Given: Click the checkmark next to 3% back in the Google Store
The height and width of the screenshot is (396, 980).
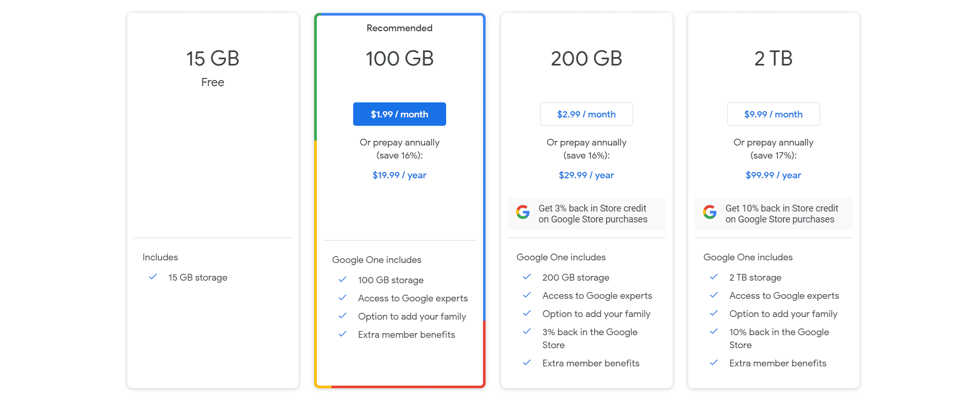Looking at the screenshot, I should (x=527, y=332).
